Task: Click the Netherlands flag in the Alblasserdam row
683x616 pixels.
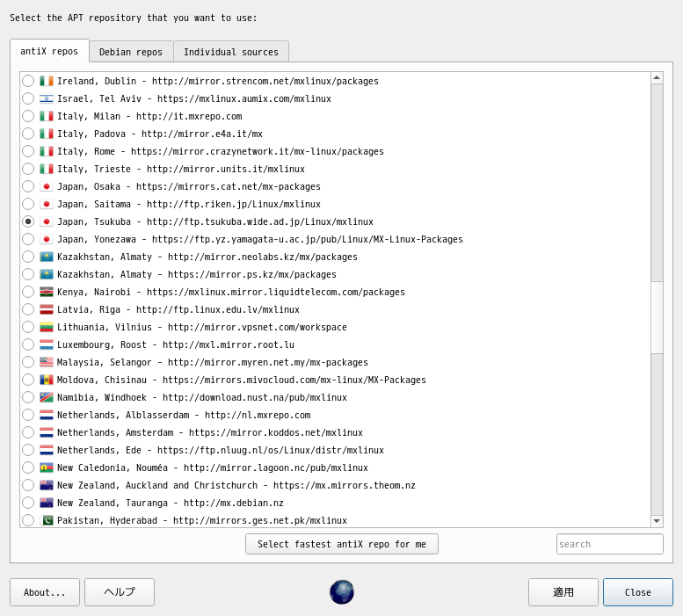Action: pyautogui.click(x=47, y=415)
